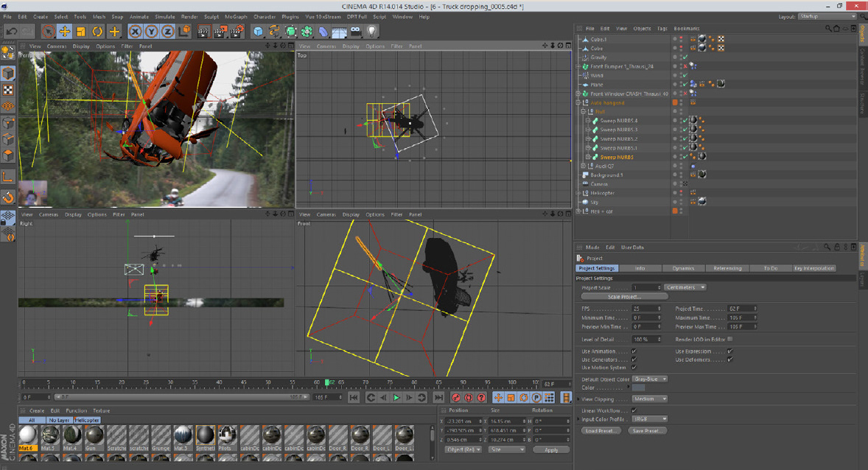Go to start of animation

coord(354,398)
